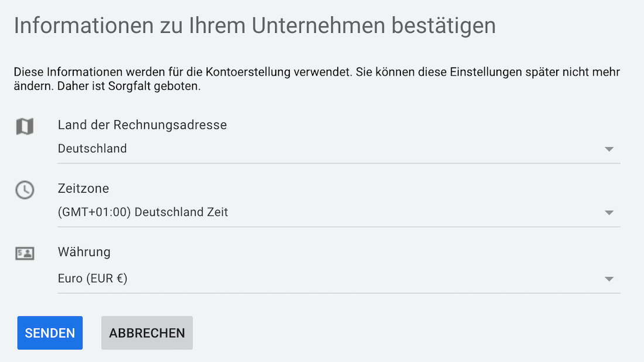Submit the form with SENDEN
Screen dimensions: 644x362
[50, 333]
